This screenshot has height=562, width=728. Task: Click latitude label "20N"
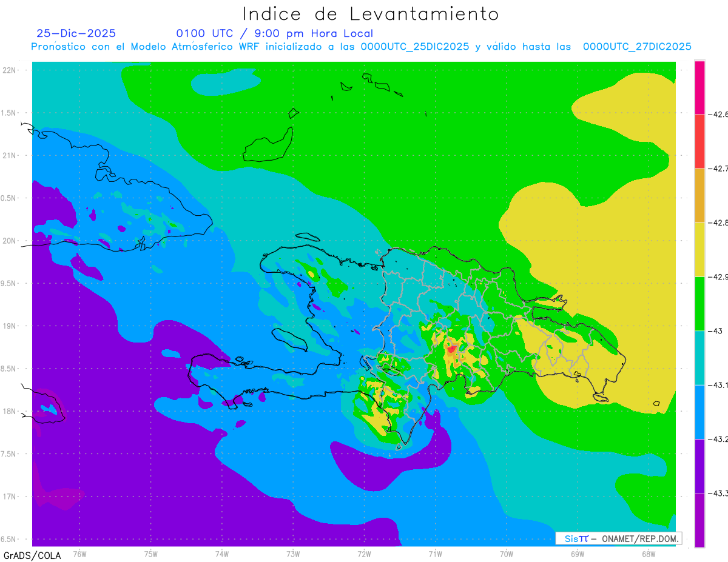(x=10, y=241)
